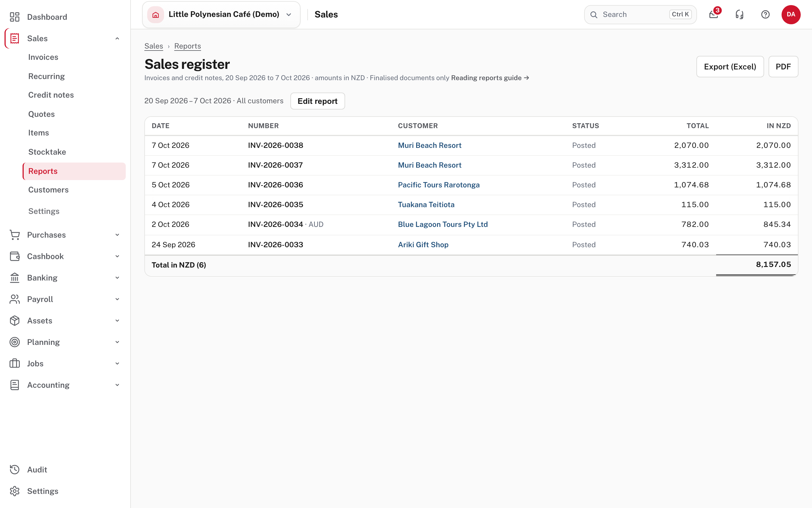Viewport: 812px width, 508px height.
Task: Click invoice number INV-2026-0033
Action: click(275, 245)
